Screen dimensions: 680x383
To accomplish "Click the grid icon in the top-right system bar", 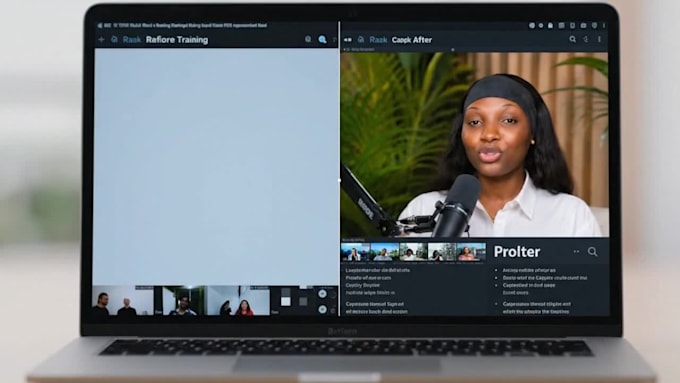I will point(561,26).
